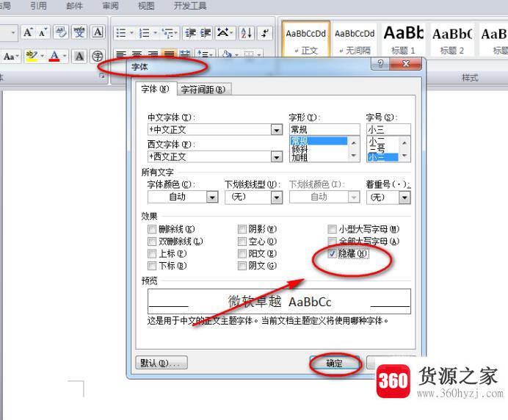Image resolution: width=508 pixels, height=420 pixels.
Task: Click the Bullets list icon
Action: tap(121, 33)
